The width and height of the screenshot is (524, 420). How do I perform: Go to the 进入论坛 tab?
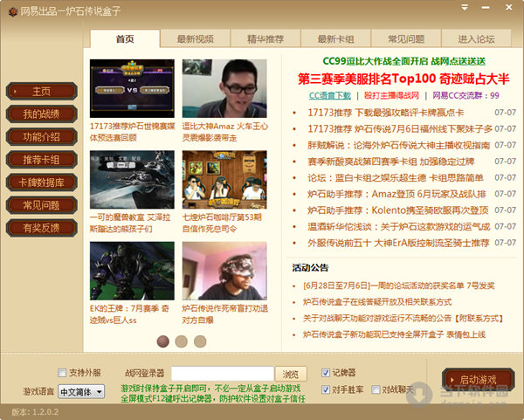476,38
